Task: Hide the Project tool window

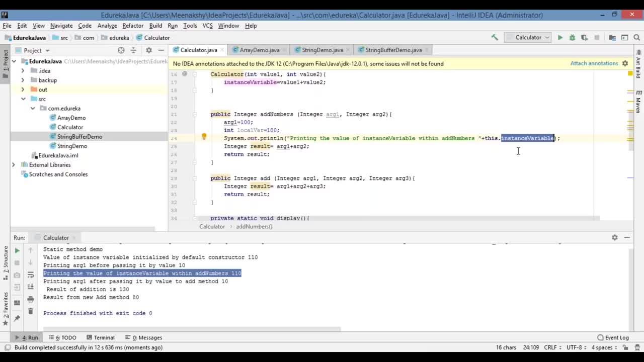Action: coord(161,50)
